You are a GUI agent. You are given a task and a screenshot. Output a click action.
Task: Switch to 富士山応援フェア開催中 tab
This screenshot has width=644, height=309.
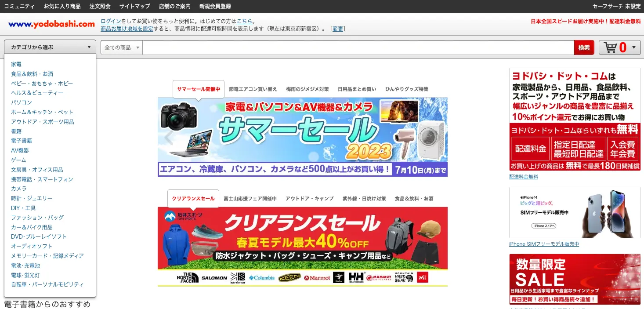tap(250, 199)
